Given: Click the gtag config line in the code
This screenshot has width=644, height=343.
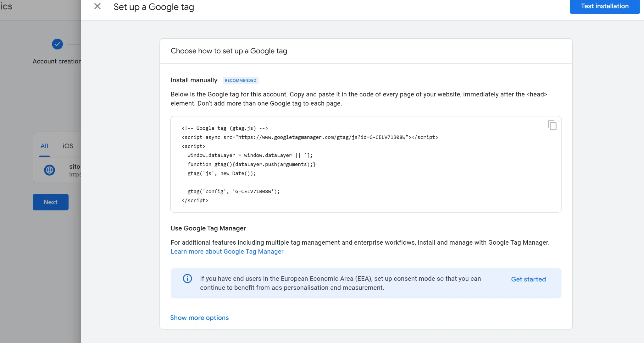Looking at the screenshot, I should coord(233,191).
